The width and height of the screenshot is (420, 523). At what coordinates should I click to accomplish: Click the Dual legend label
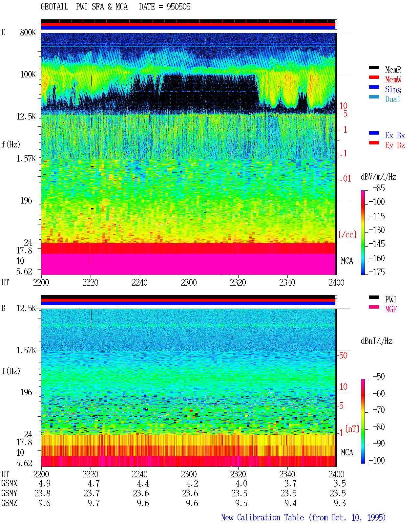[393, 99]
